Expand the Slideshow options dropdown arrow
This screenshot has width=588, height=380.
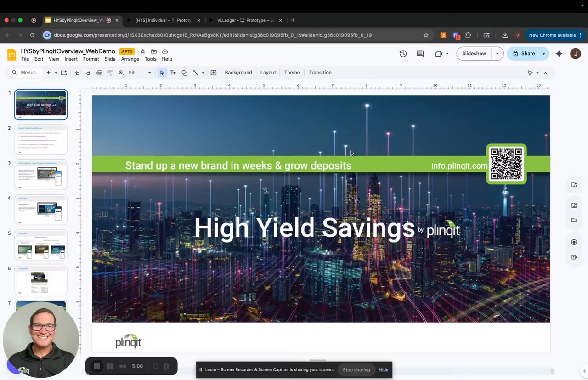click(x=497, y=54)
